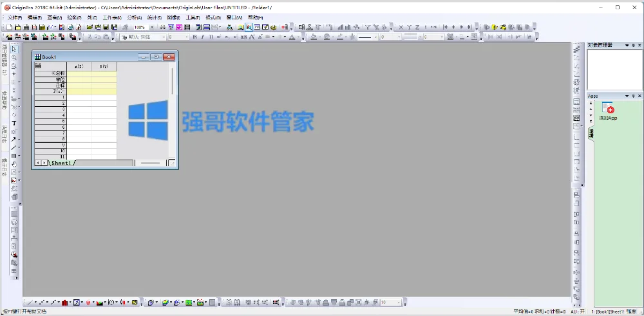
Task: Open the 统计(S) menu
Action: click(155, 17)
